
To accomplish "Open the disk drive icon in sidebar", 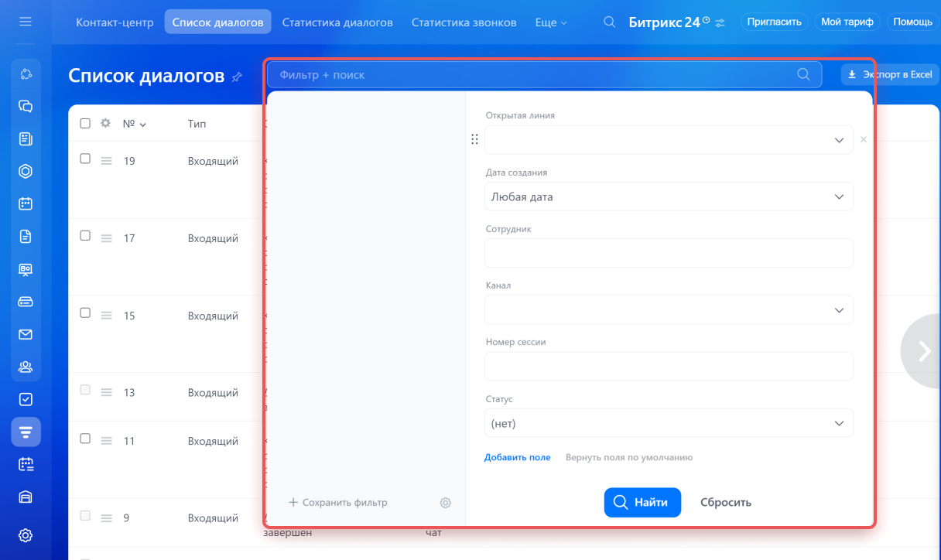I will pos(26,302).
